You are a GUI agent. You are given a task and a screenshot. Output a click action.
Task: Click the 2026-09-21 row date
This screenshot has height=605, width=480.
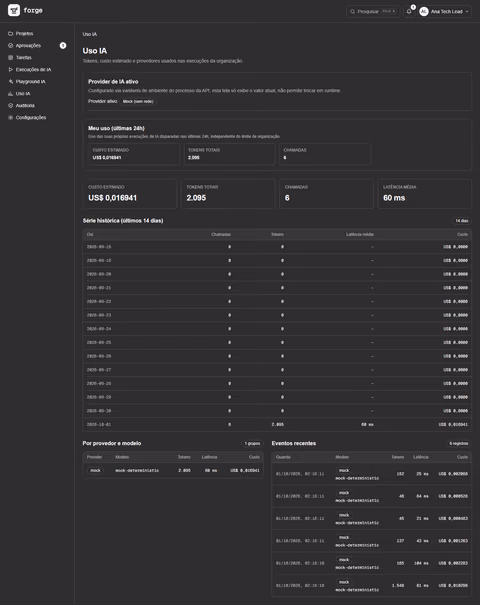99,288
